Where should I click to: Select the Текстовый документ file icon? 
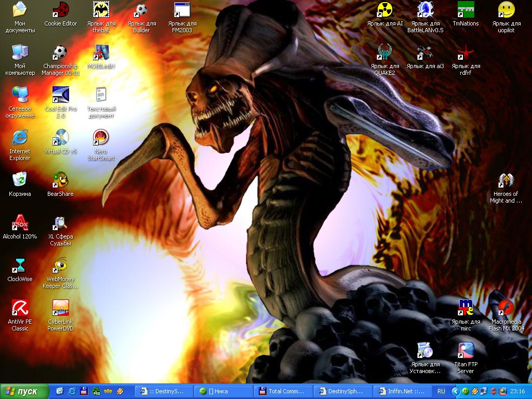pyautogui.click(x=101, y=102)
